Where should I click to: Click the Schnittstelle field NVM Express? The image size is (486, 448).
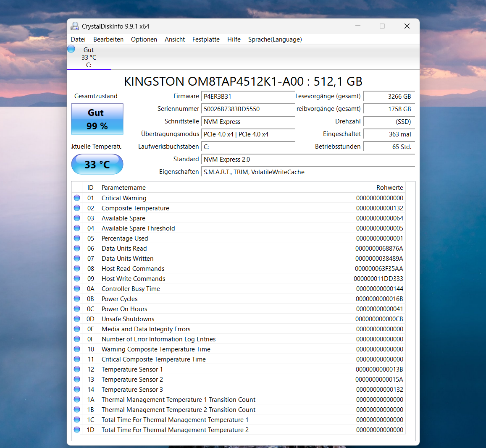tap(248, 122)
